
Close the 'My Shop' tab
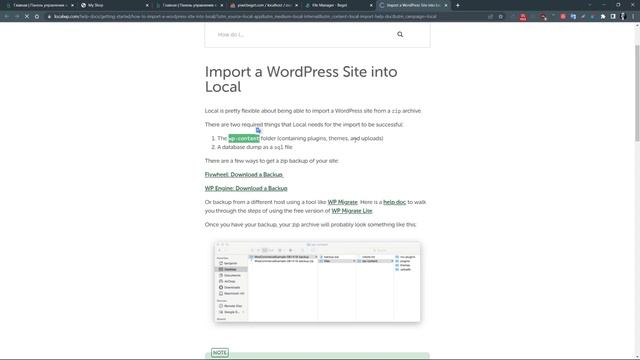click(147, 5)
